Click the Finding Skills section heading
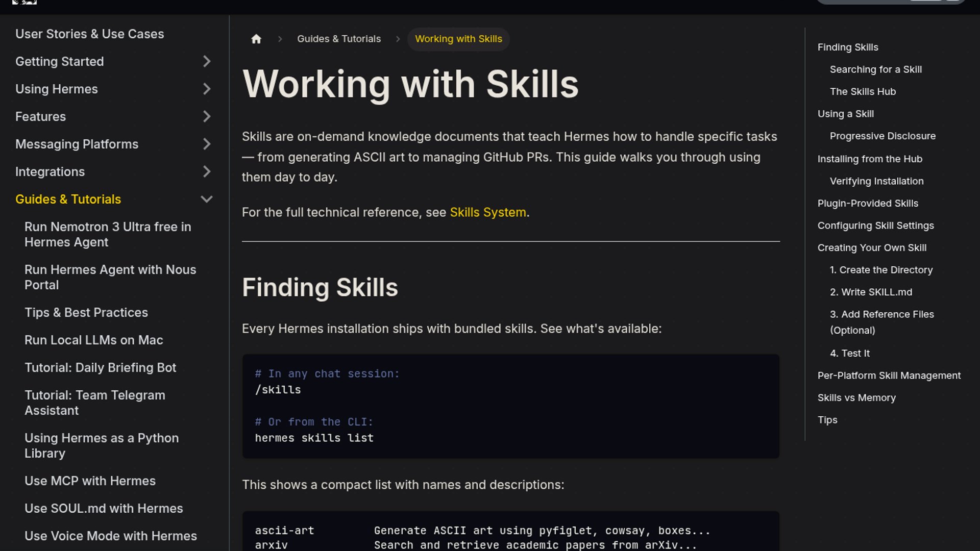Screen dimensions: 980x551 tap(320, 288)
